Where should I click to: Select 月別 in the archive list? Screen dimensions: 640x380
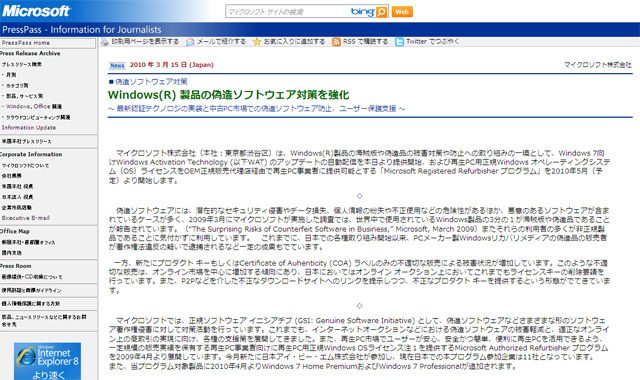pos(11,75)
